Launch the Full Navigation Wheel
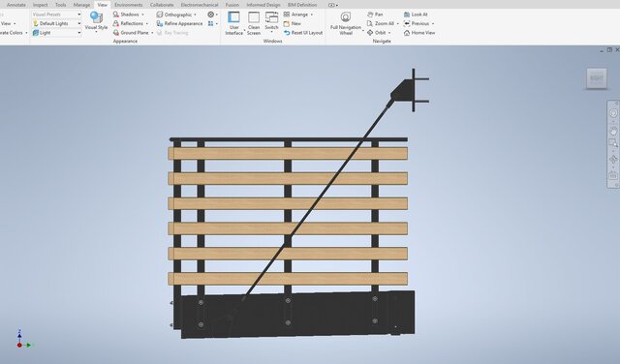 (x=346, y=23)
